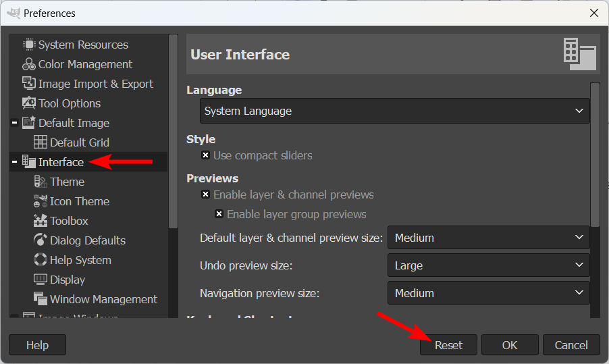This screenshot has height=364, width=609.
Task: Click the Tool Options icon
Action: click(28, 103)
